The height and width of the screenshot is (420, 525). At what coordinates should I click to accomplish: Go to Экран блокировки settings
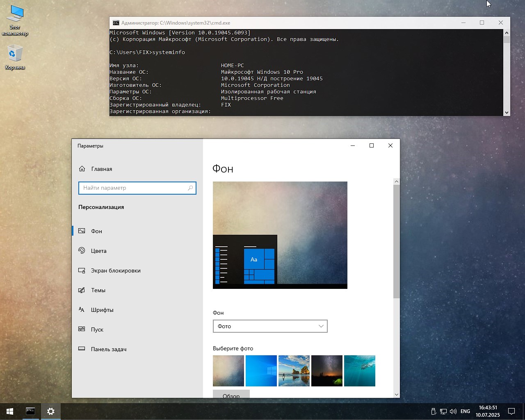(x=115, y=270)
